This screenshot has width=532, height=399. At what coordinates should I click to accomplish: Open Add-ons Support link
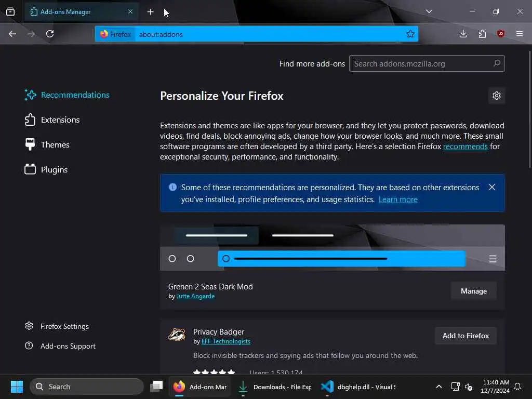click(60, 346)
